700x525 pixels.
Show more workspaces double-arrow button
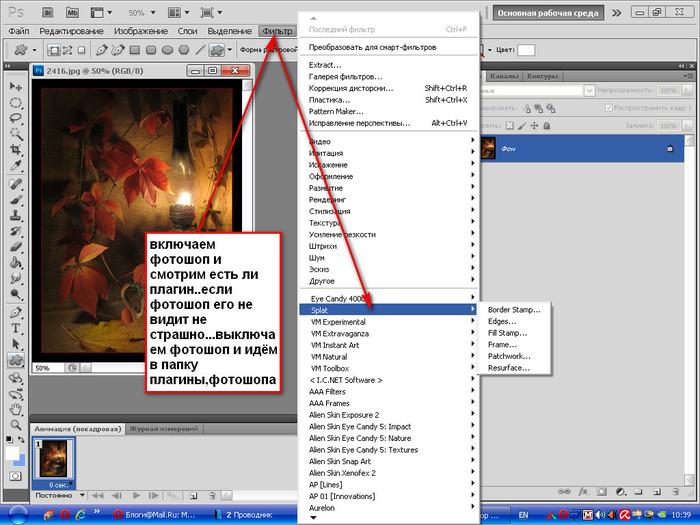point(616,13)
